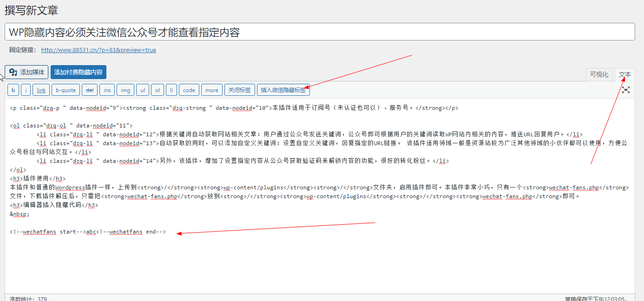The image size is (644, 301).
Task: Click into the post title input field
Action: pos(320,32)
